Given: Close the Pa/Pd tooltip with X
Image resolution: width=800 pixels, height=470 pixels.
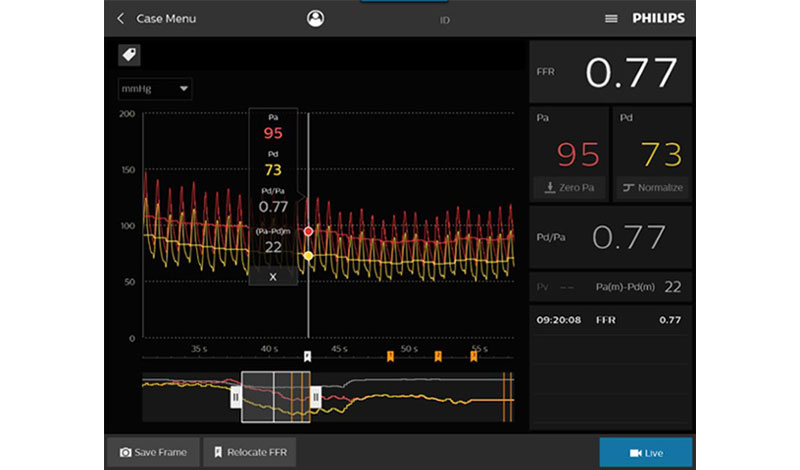Looking at the screenshot, I should coord(273,276).
